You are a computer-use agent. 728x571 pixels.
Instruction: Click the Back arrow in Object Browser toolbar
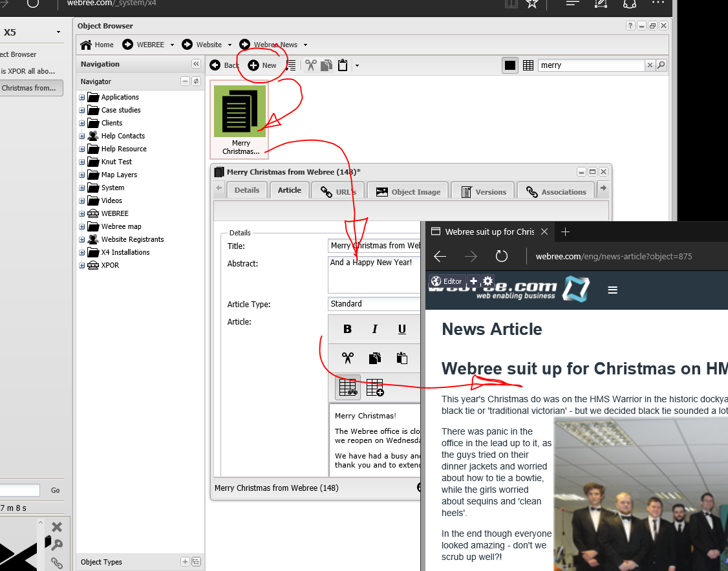[215, 65]
